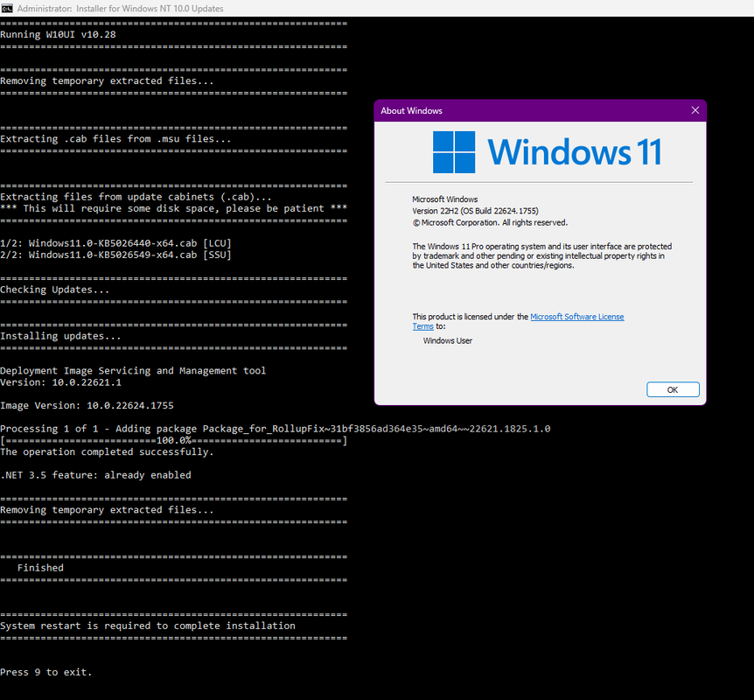Click the Windows 11 logo image

coord(548,152)
